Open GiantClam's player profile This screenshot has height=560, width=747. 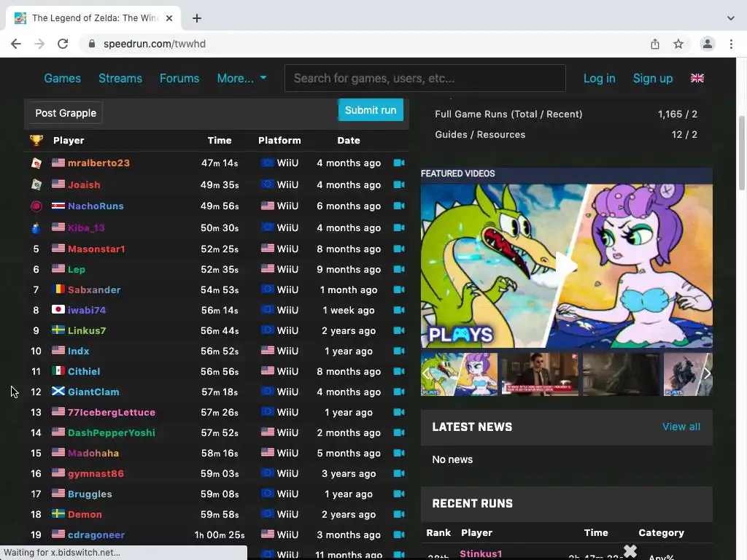(x=93, y=392)
